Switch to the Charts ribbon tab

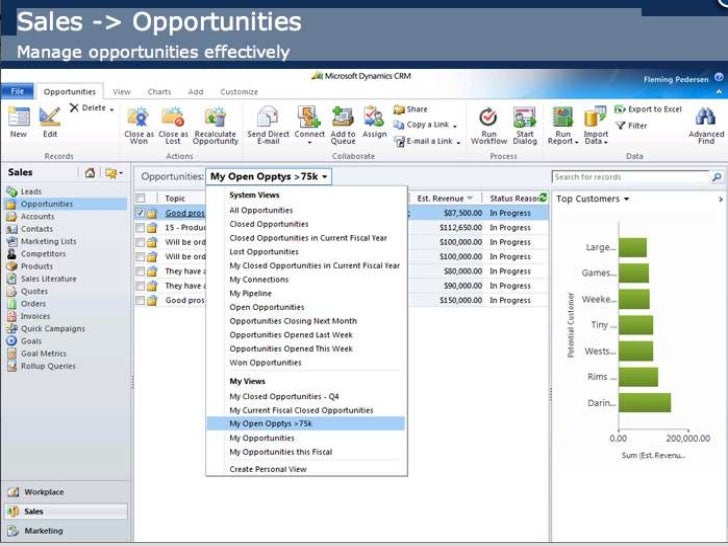tap(159, 92)
